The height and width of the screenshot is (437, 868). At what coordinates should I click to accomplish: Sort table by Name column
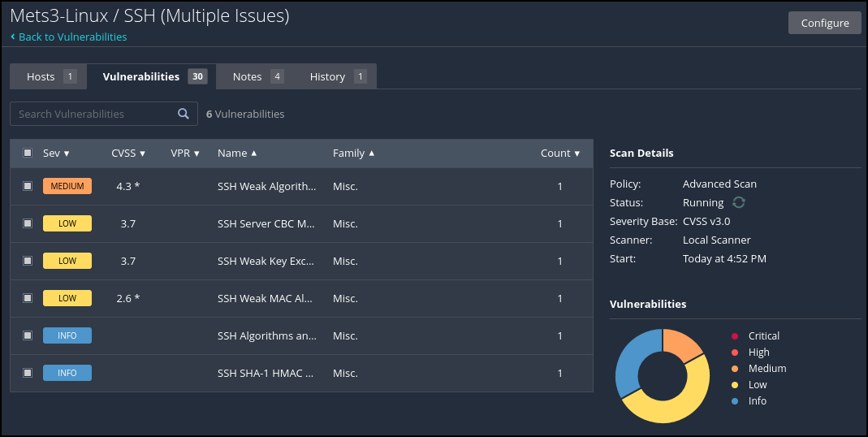pos(237,153)
